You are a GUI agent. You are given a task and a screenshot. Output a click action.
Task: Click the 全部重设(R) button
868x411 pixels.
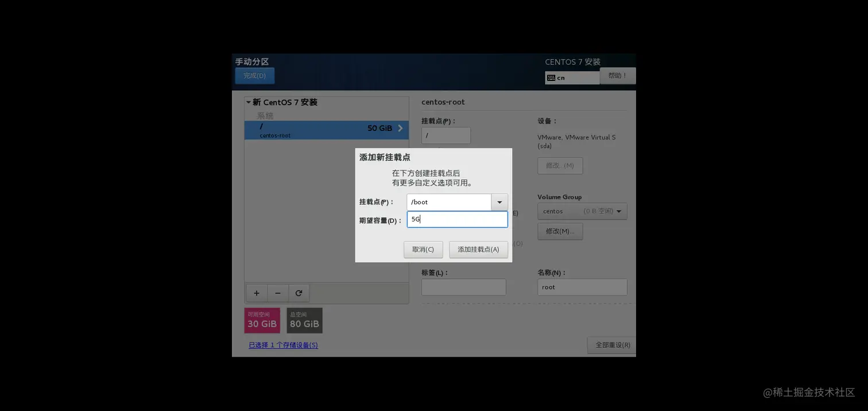(x=612, y=345)
